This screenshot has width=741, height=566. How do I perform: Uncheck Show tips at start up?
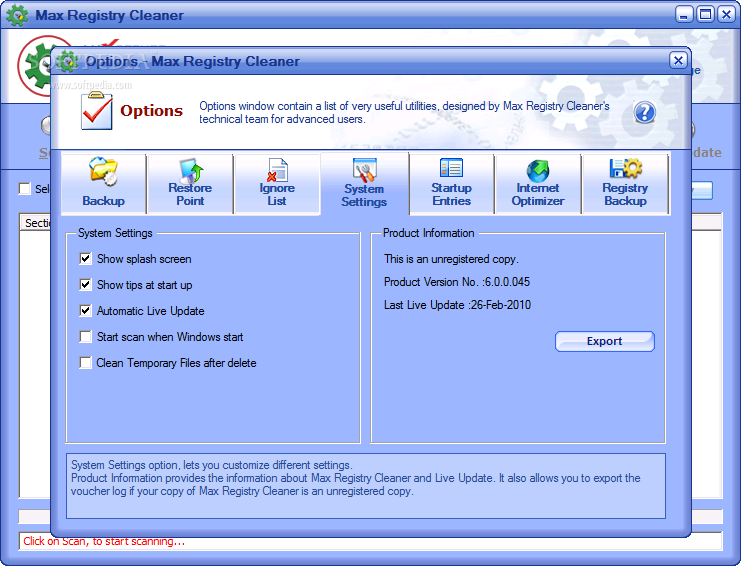point(86,284)
